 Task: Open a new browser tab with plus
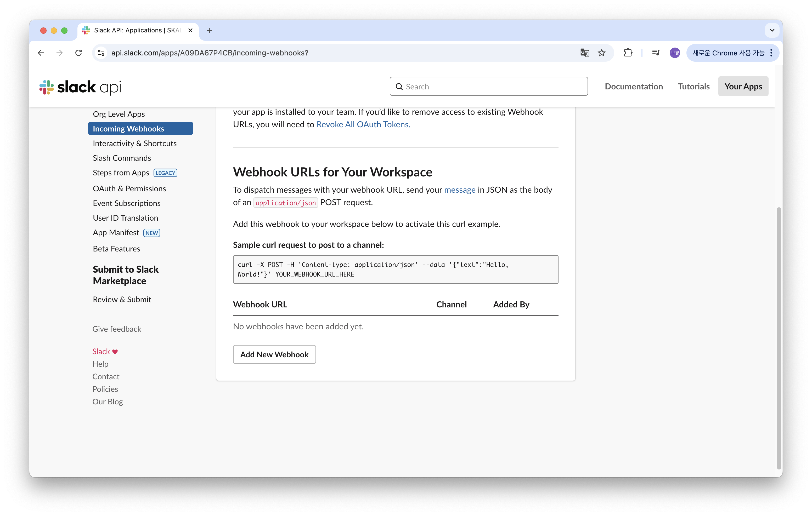(x=209, y=30)
